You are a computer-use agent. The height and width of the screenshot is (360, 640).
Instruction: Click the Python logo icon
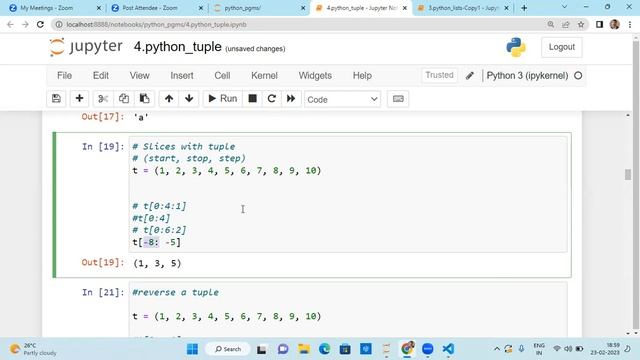click(516, 47)
